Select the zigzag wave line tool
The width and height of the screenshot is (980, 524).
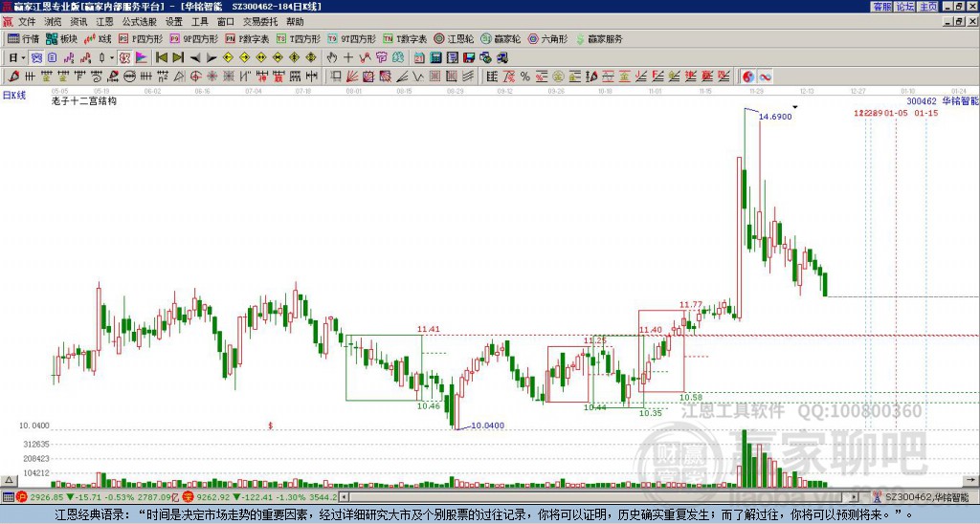pos(418,76)
